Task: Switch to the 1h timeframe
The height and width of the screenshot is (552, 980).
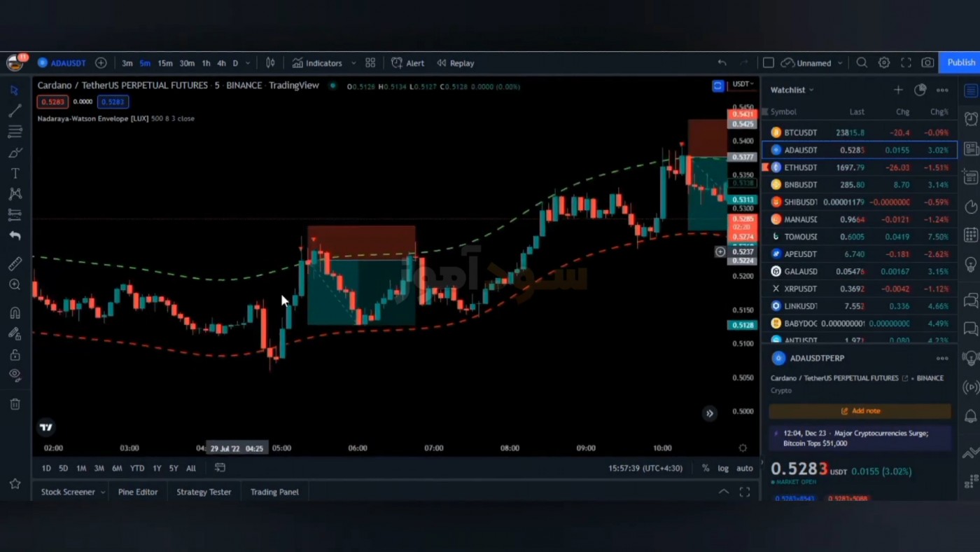Action: (x=206, y=63)
